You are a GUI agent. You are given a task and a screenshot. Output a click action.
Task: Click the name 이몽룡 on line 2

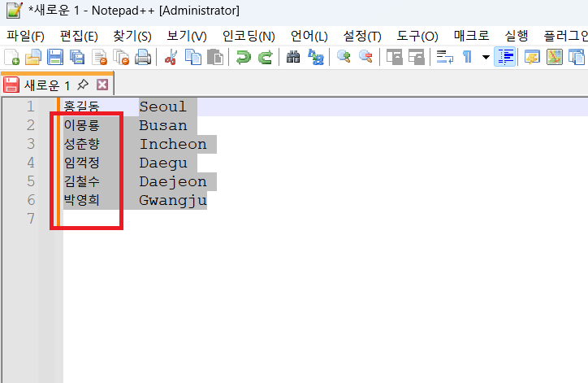(81, 125)
